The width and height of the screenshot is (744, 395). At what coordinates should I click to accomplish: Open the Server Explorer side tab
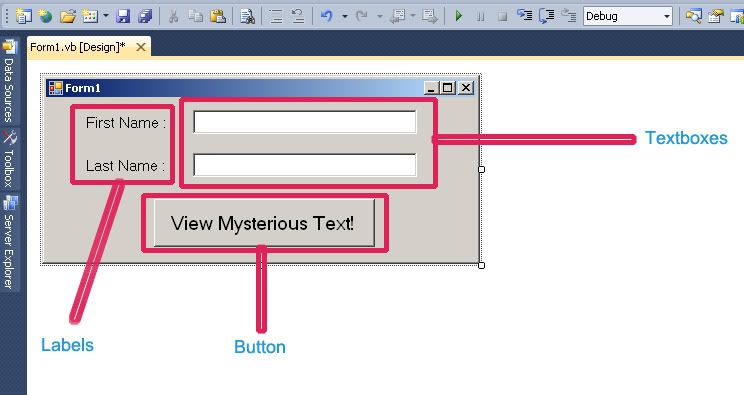(9, 242)
